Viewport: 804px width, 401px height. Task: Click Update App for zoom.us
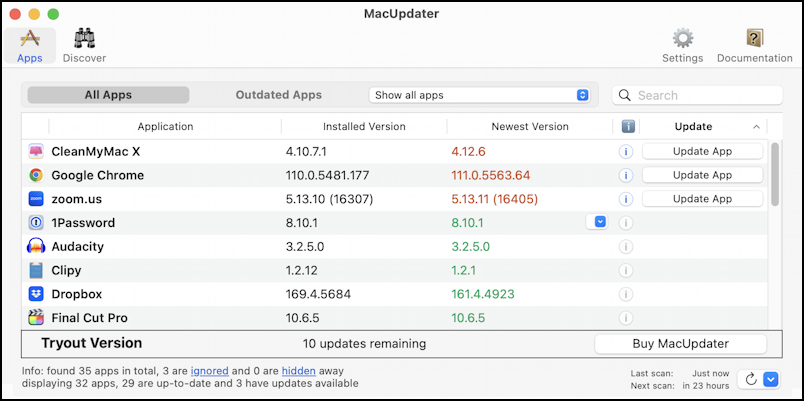[702, 198]
